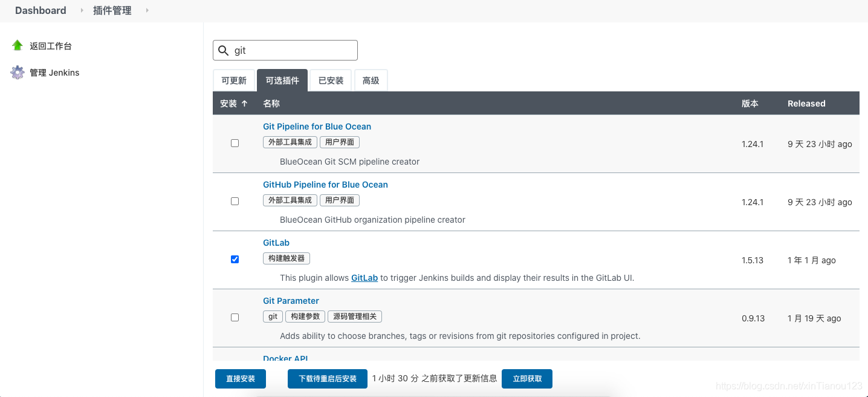Viewport: 868px width, 397px height.
Task: Click 'BlueOcean GitHub organization pipeline creator' description
Action: 372,220
